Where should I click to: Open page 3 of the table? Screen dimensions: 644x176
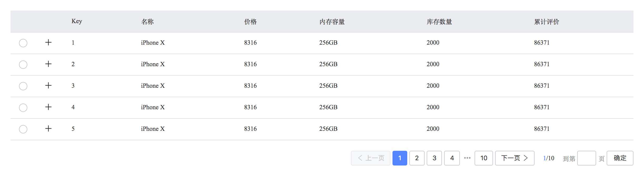tap(434, 158)
